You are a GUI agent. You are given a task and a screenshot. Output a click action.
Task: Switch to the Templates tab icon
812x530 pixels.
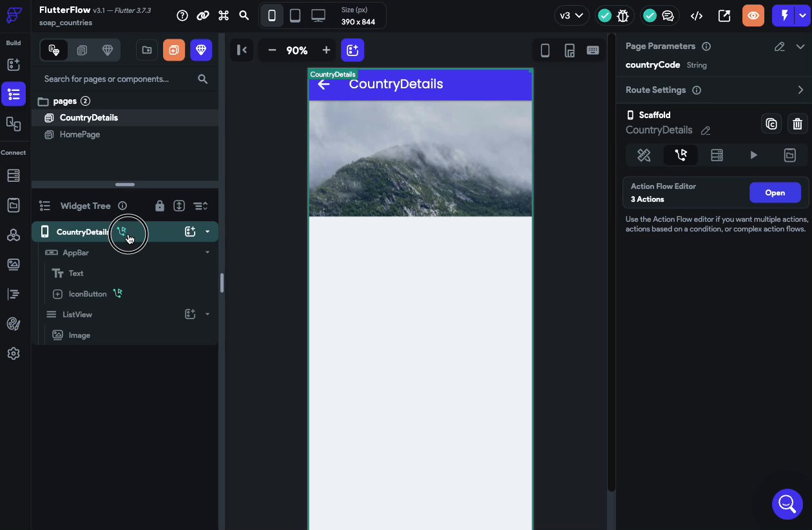tap(82, 50)
